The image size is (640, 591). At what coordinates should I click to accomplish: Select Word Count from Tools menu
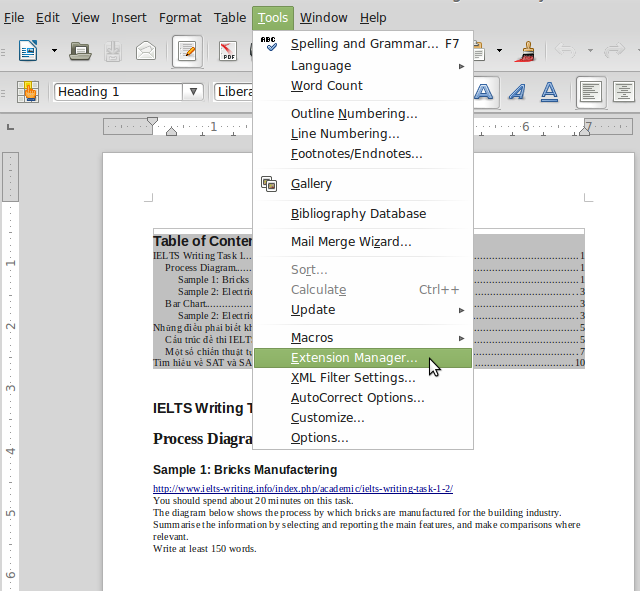tap(363, 86)
